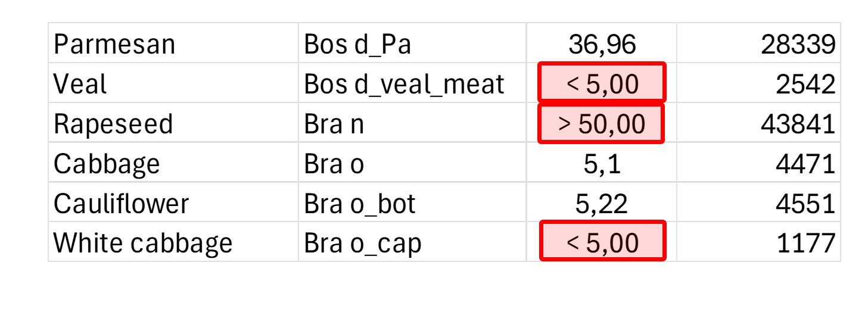
Task: Click the 36,96 value cell
Action: pyautogui.click(x=602, y=45)
